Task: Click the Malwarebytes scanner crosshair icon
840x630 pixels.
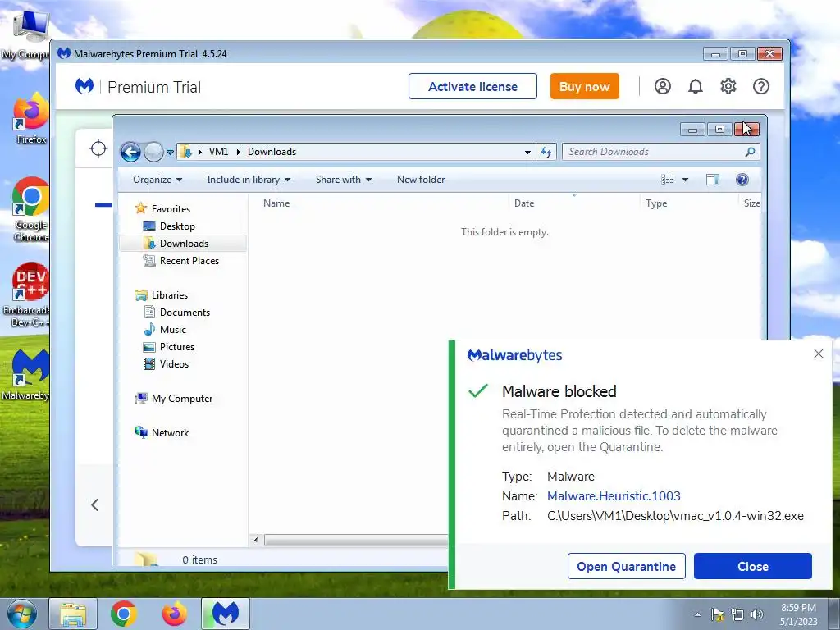Action: pyautogui.click(x=98, y=148)
